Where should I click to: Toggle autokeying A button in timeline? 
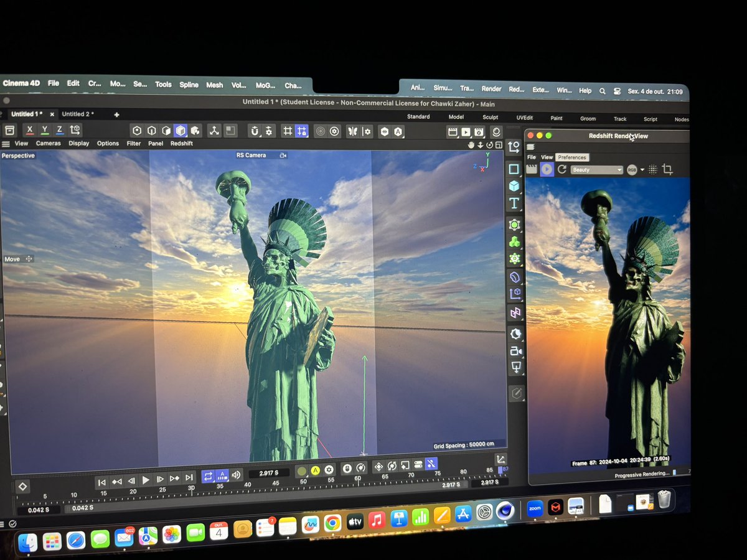(x=316, y=470)
